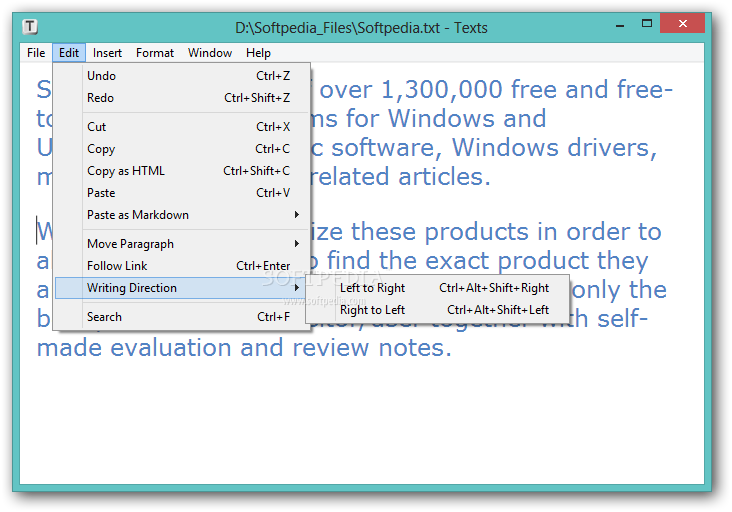This screenshot has width=732, height=512.
Task: Click the text 'related articles.'
Action: (401, 177)
